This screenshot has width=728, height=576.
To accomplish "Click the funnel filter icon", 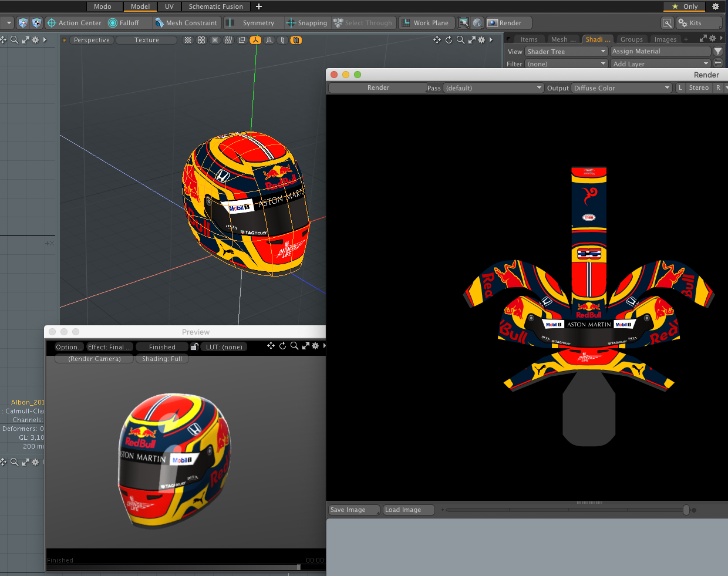I will 717,51.
